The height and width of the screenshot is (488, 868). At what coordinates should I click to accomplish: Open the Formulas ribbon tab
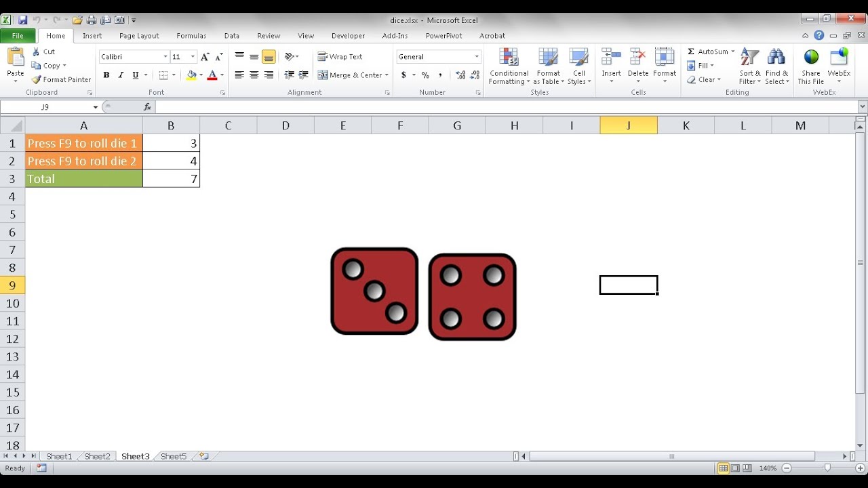point(191,36)
